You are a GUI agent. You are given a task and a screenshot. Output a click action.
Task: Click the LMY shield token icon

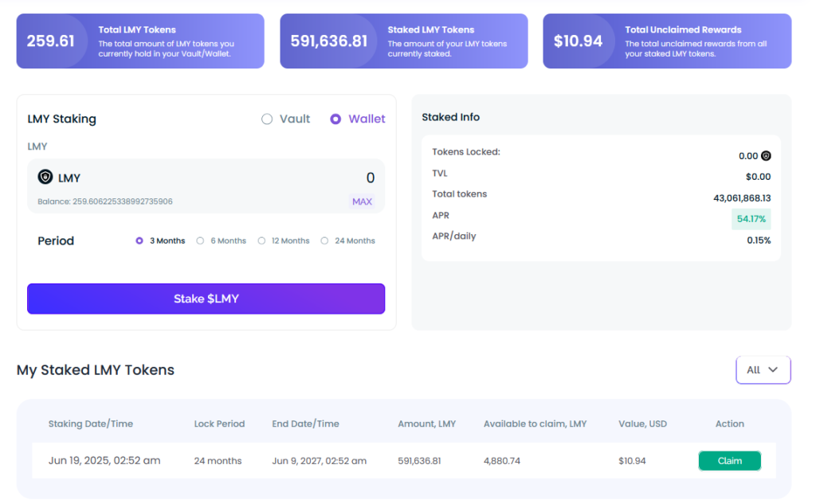(x=45, y=178)
